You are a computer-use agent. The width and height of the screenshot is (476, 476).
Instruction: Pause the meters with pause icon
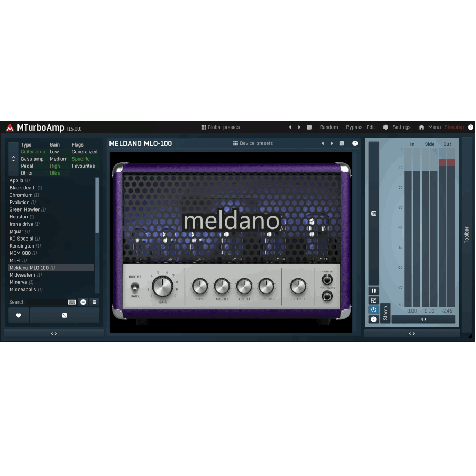(374, 291)
